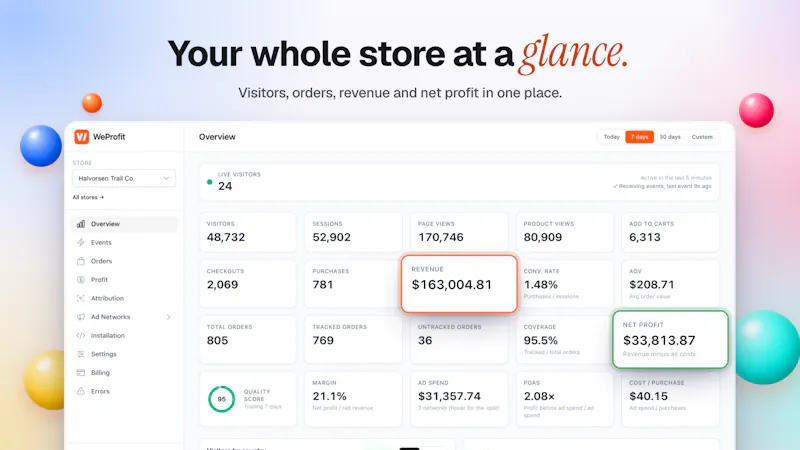
Task: Click the Billing card icon
Action: coord(81,373)
